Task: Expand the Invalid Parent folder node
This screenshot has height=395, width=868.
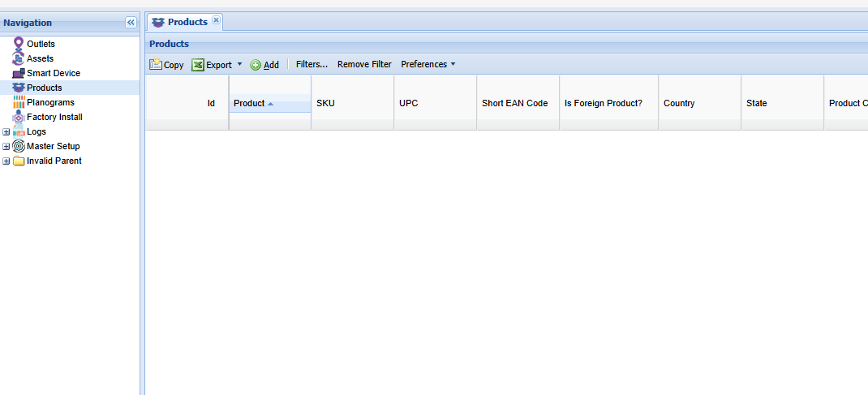Action: click(6, 161)
